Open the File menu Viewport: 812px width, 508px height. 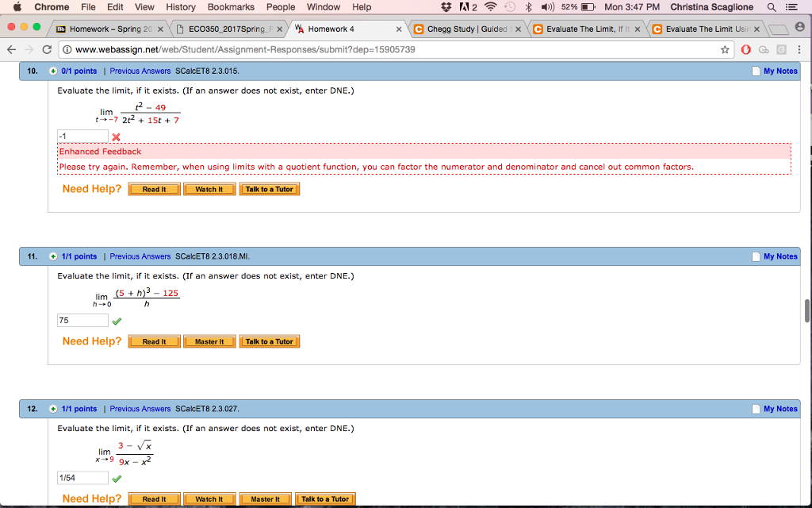tap(88, 6)
